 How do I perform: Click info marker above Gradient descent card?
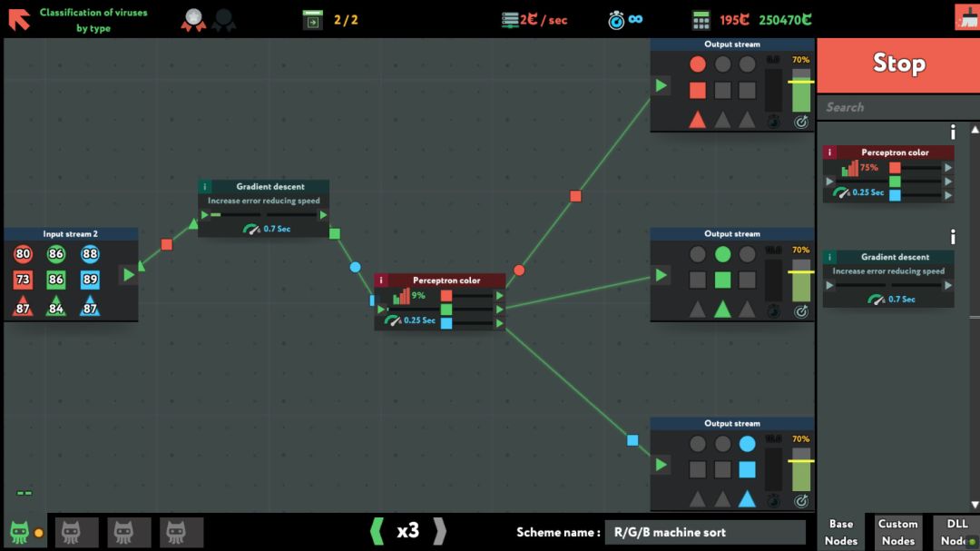953,236
